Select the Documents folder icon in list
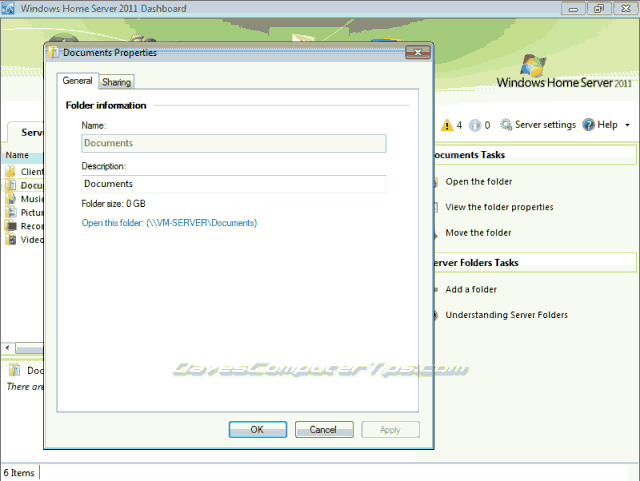 tap(11, 185)
